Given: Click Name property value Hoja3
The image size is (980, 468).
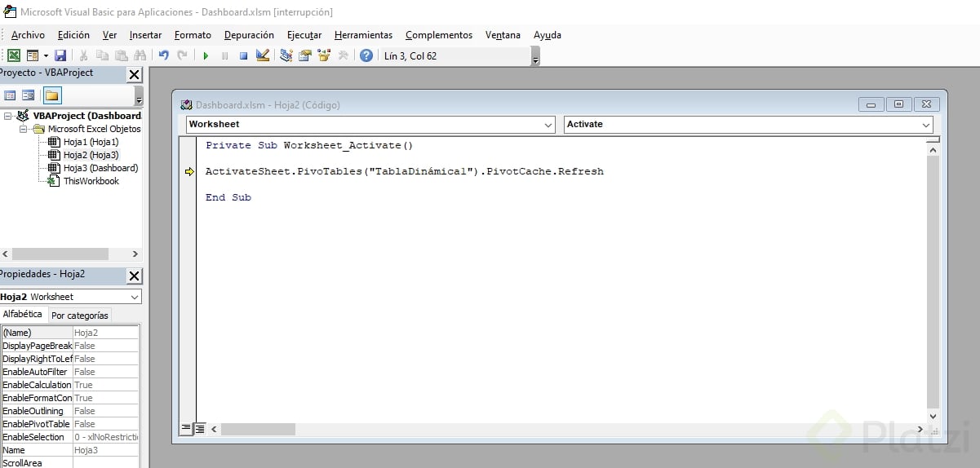Looking at the screenshot, I should (106, 450).
